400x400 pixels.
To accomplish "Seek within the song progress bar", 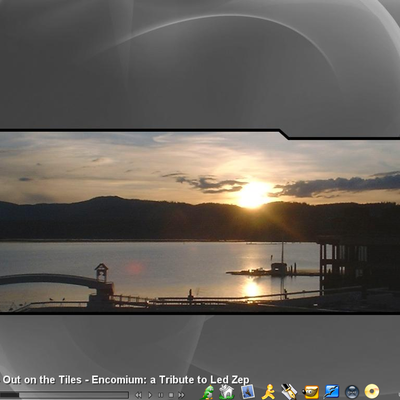I will click(64, 395).
